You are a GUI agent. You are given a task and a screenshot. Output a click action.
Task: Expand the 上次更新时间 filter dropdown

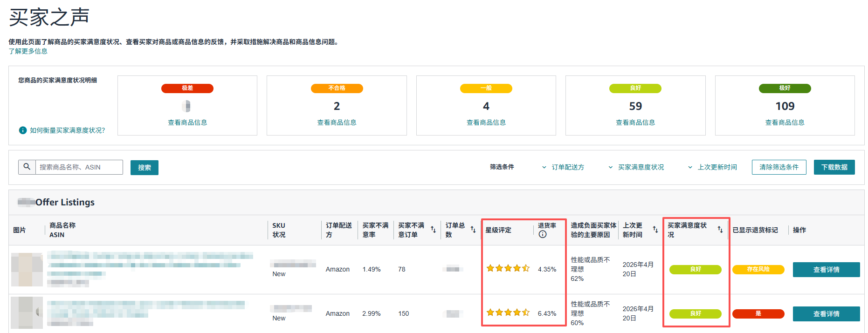[x=713, y=167]
